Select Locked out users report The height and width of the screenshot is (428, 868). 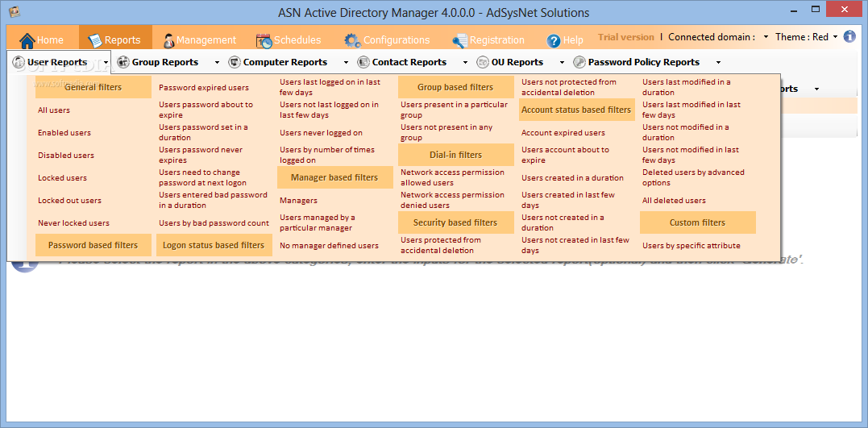click(x=70, y=201)
